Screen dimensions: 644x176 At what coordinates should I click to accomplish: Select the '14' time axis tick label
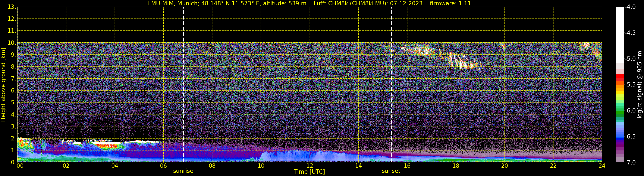[x=358, y=166]
